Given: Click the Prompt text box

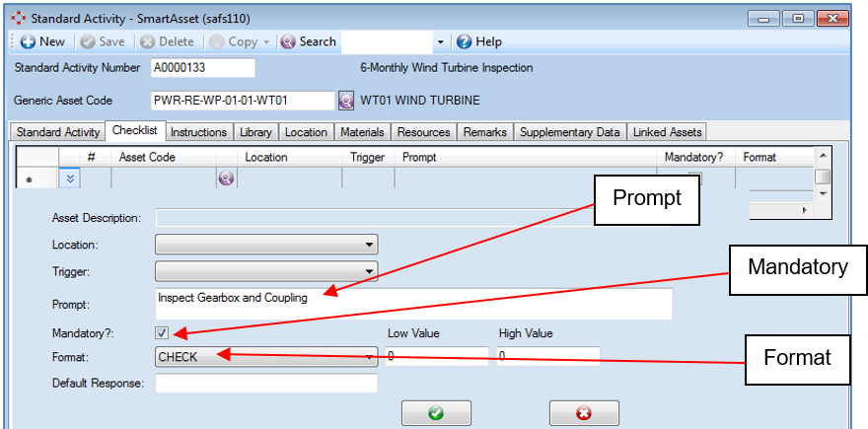Looking at the screenshot, I should click(x=413, y=304).
